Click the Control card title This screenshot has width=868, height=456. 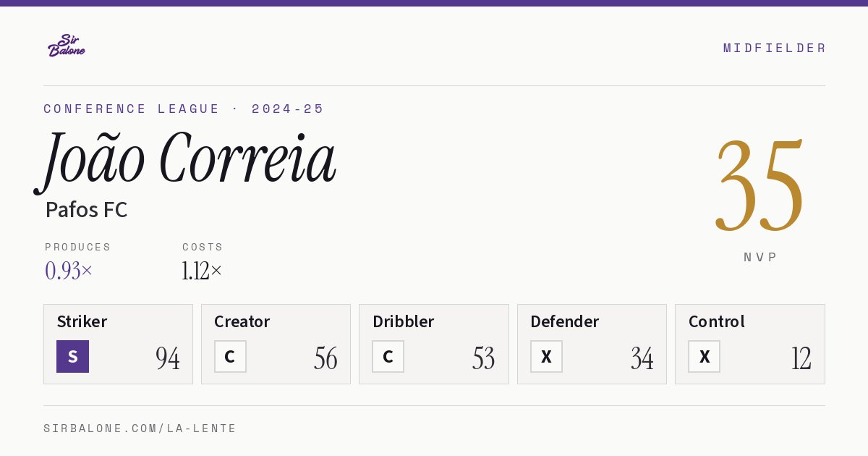click(x=717, y=321)
